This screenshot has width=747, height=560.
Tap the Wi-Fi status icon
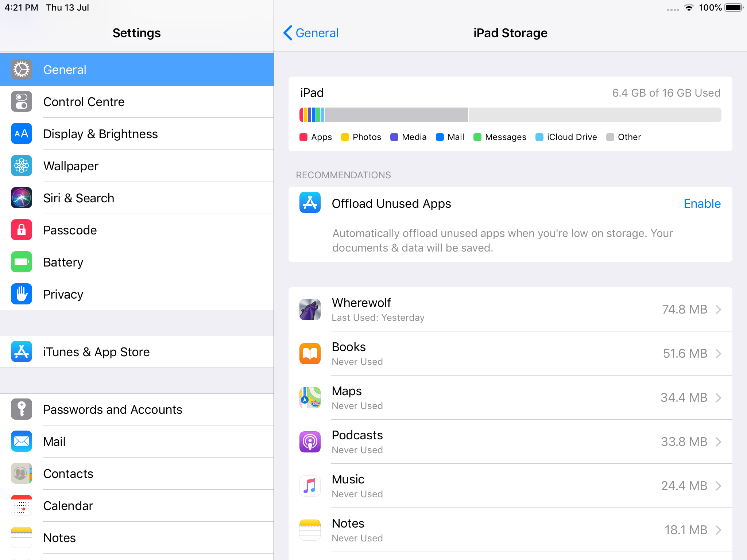click(x=689, y=8)
